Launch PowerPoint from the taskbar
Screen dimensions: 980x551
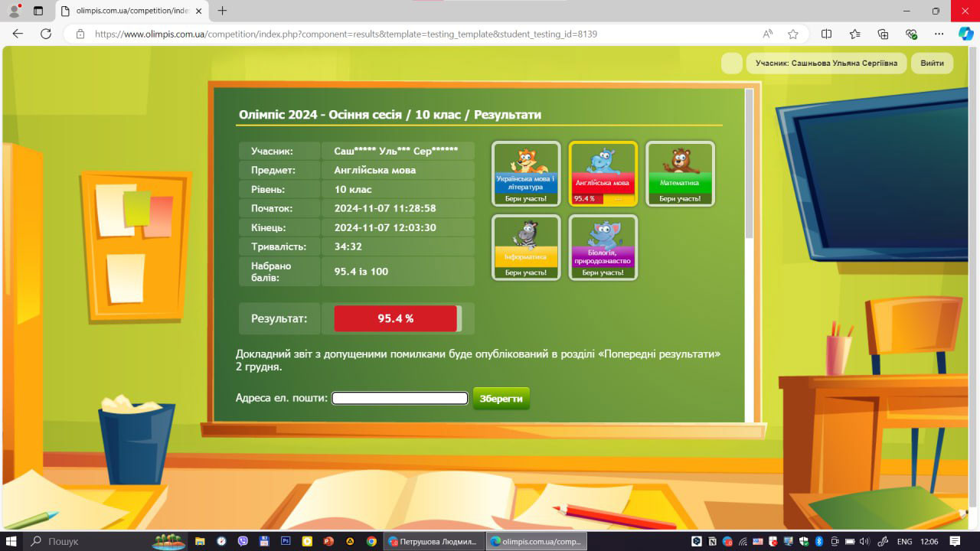pyautogui.click(x=328, y=541)
